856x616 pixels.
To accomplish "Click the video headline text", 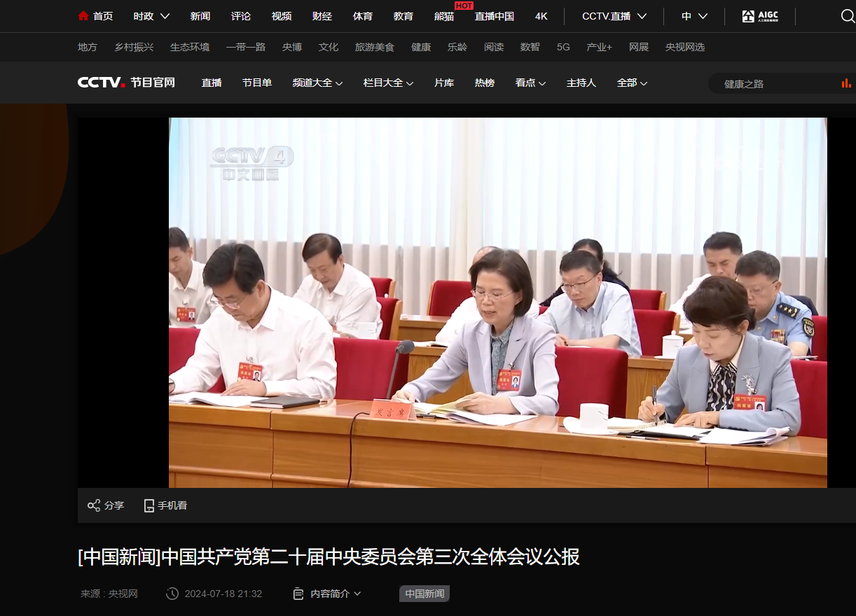I will click(329, 557).
